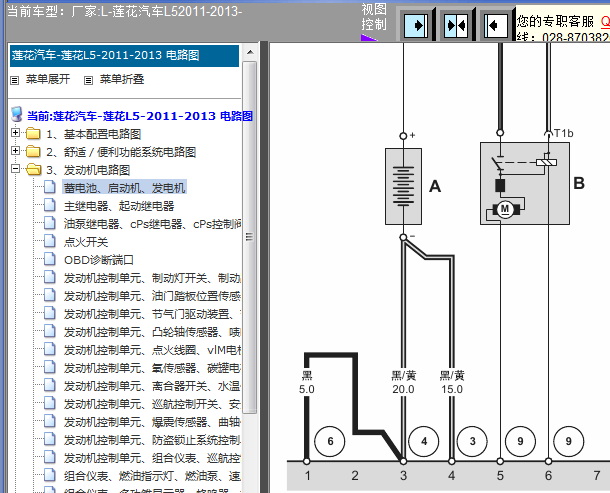The image size is (610, 493).
Task: Click the 菜单展开 list icon
Action: tap(14, 80)
